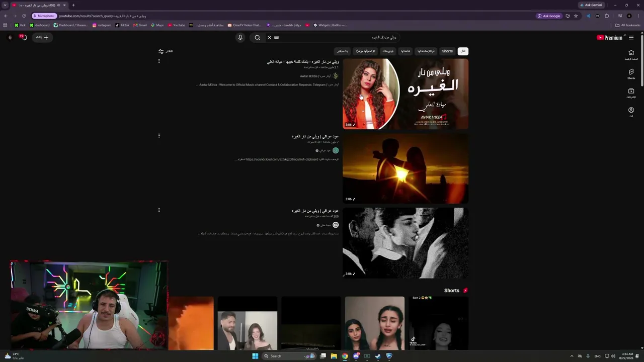Open Steam from the taskbar
Screen dimensions: 644x362
pyautogui.click(x=378, y=356)
